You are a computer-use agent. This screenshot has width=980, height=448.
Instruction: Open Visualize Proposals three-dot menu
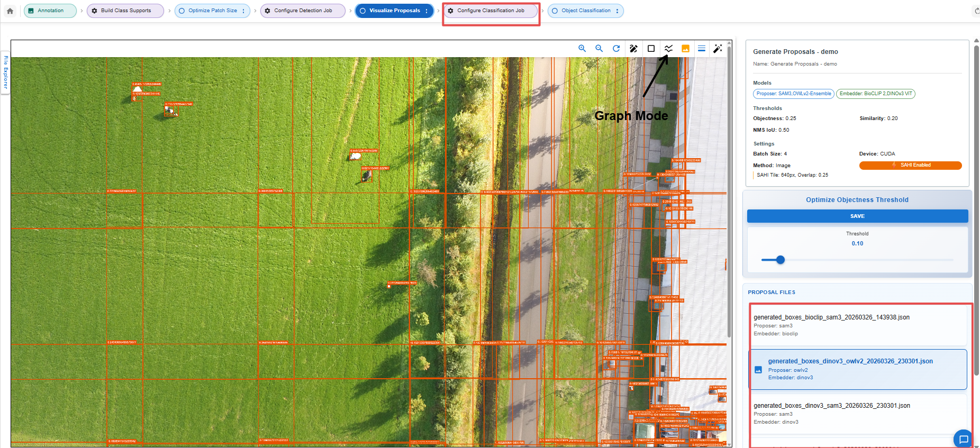427,11
